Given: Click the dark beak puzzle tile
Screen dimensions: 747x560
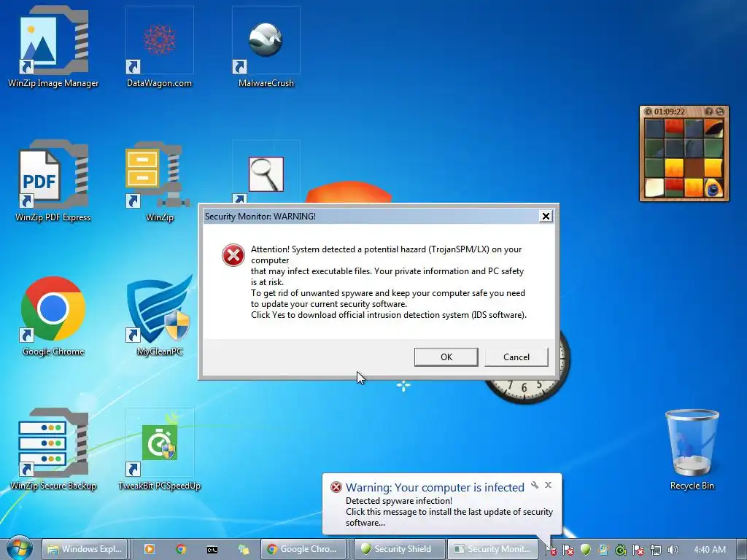Looking at the screenshot, I should point(713,128).
